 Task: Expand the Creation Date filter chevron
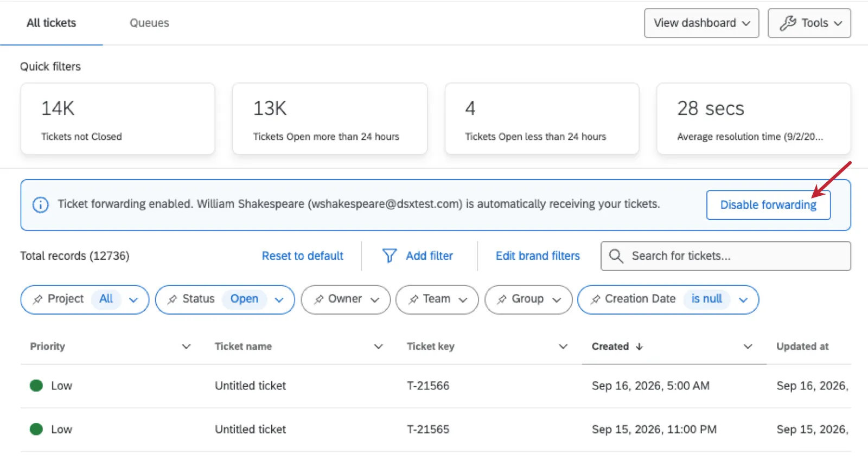(x=743, y=300)
